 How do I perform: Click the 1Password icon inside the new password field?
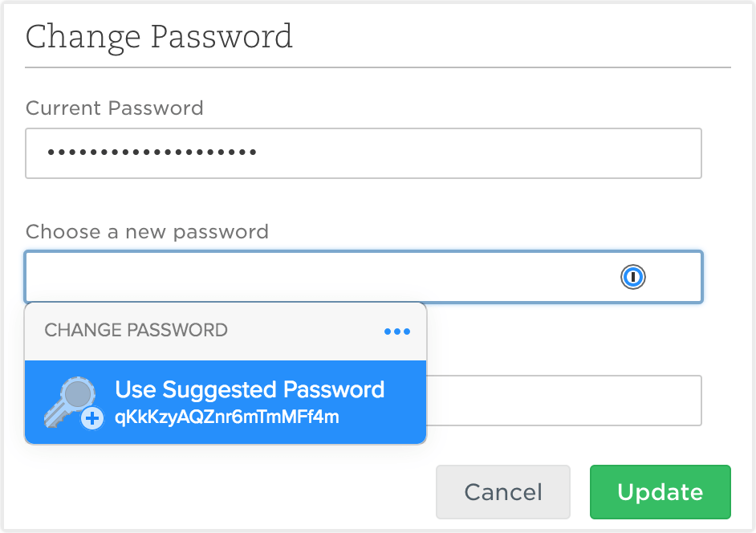[x=633, y=276]
